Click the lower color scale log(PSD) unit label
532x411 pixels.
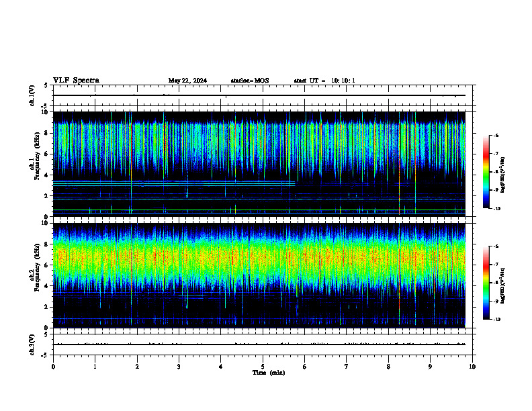[x=503, y=285]
